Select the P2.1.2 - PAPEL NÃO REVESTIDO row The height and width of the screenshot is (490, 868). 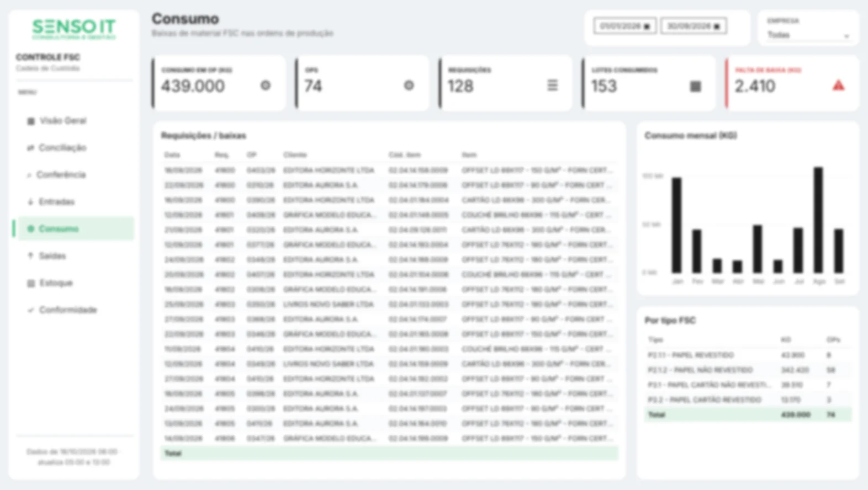(748, 370)
